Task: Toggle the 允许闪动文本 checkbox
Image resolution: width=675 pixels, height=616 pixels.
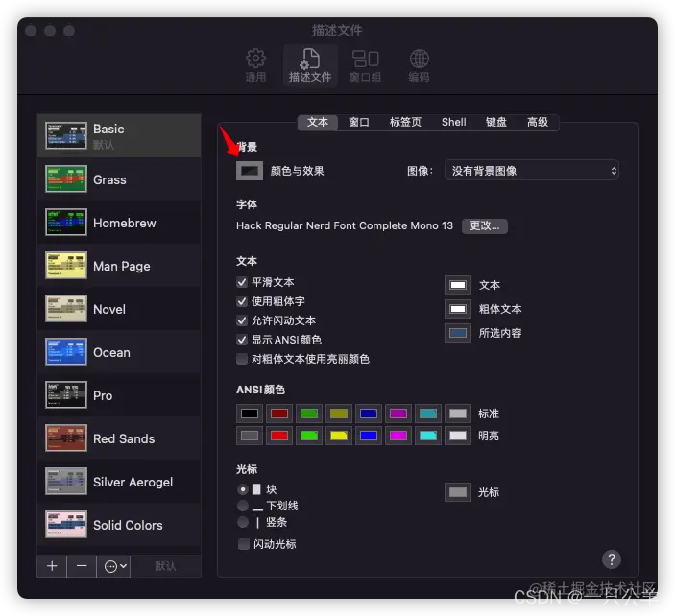Action: click(x=242, y=320)
